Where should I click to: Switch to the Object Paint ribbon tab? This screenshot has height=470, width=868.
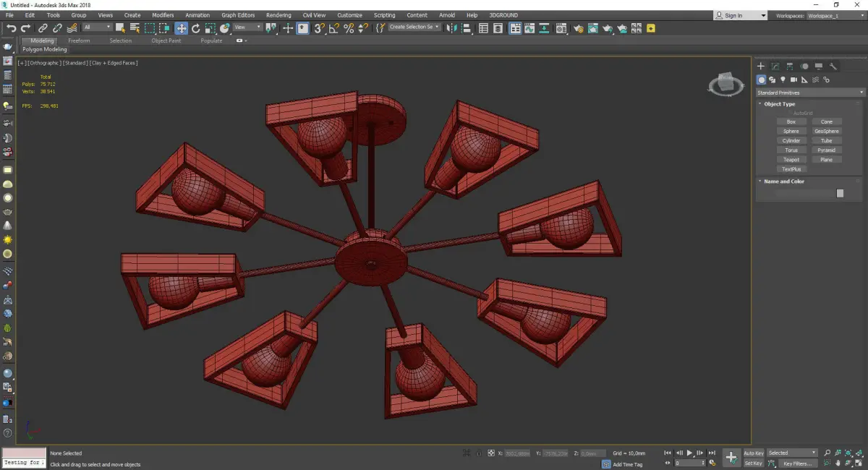click(x=166, y=41)
